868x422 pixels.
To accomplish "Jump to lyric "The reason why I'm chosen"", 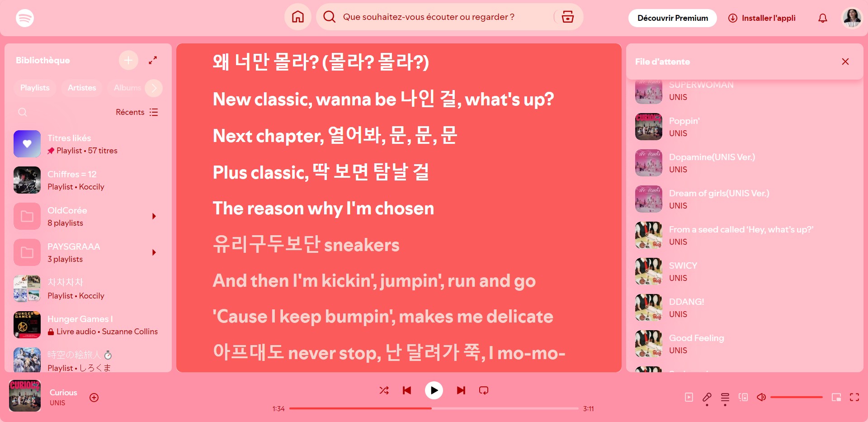I will click(323, 209).
